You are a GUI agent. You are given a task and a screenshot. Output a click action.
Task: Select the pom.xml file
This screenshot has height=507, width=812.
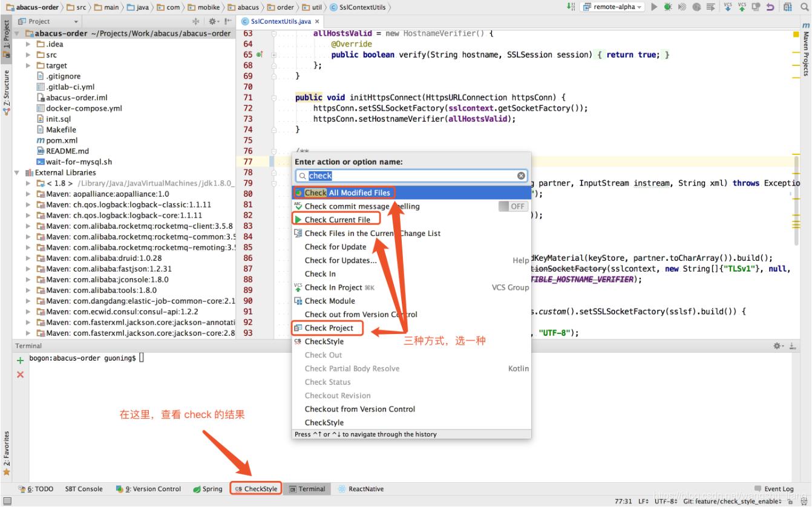click(x=57, y=140)
